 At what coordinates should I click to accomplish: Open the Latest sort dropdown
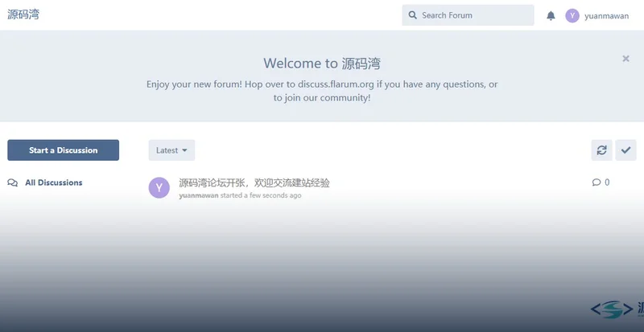coord(171,150)
